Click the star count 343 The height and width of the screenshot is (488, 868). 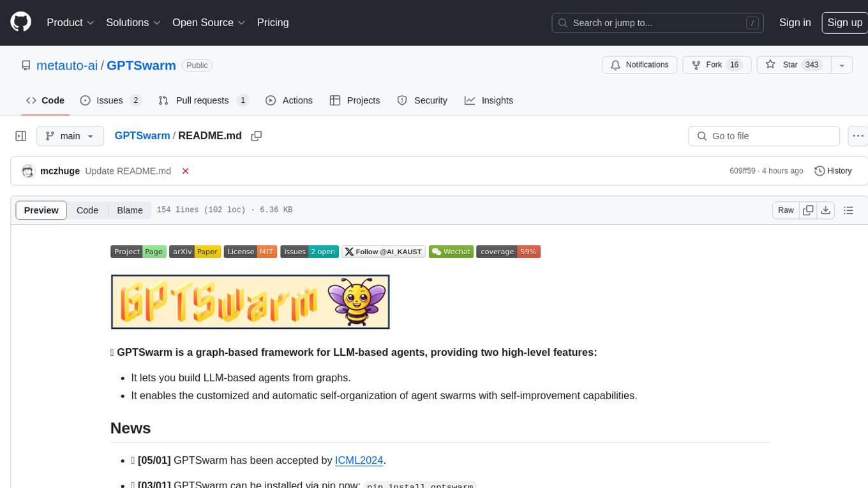click(812, 65)
